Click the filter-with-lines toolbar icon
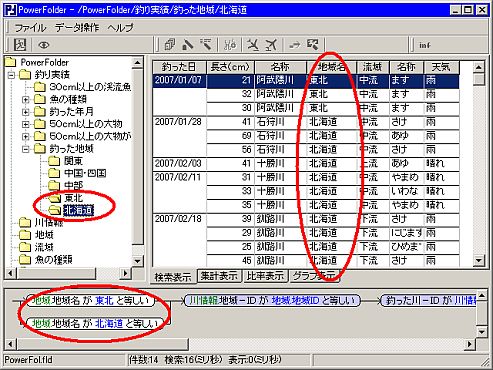This screenshot has width=493, height=370. [x=206, y=44]
